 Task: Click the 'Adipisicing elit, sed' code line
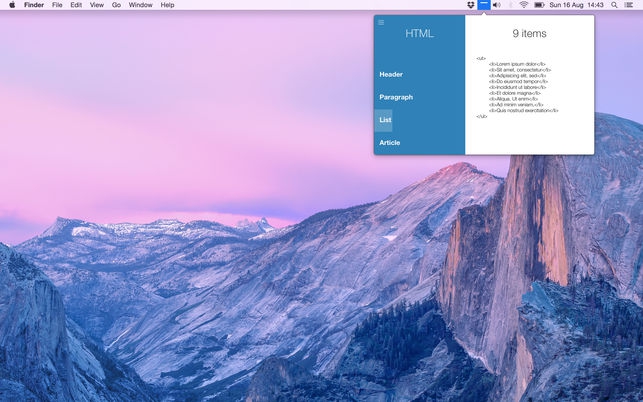[x=518, y=76]
